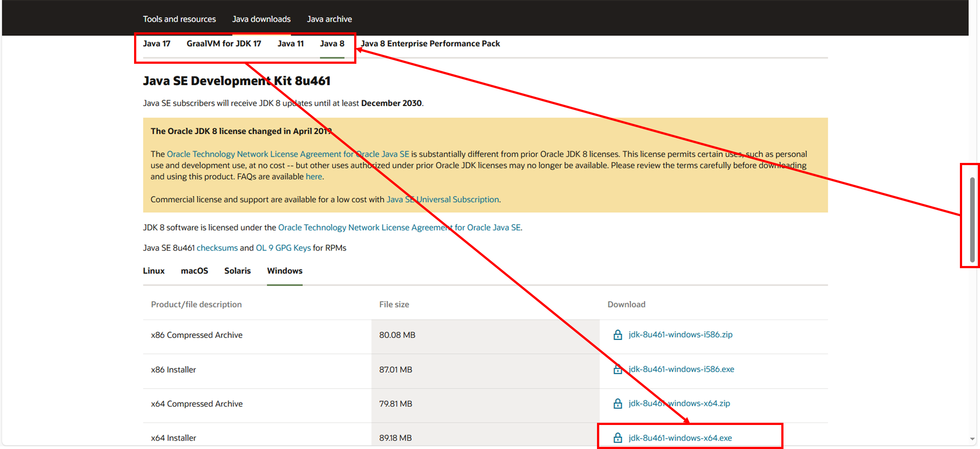
Task: Select the Java 8 tab
Action: (332, 44)
